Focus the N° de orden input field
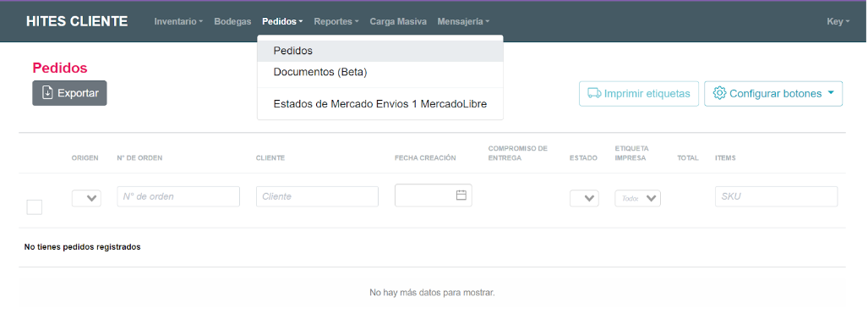The width and height of the screenshot is (868, 314). tap(178, 196)
